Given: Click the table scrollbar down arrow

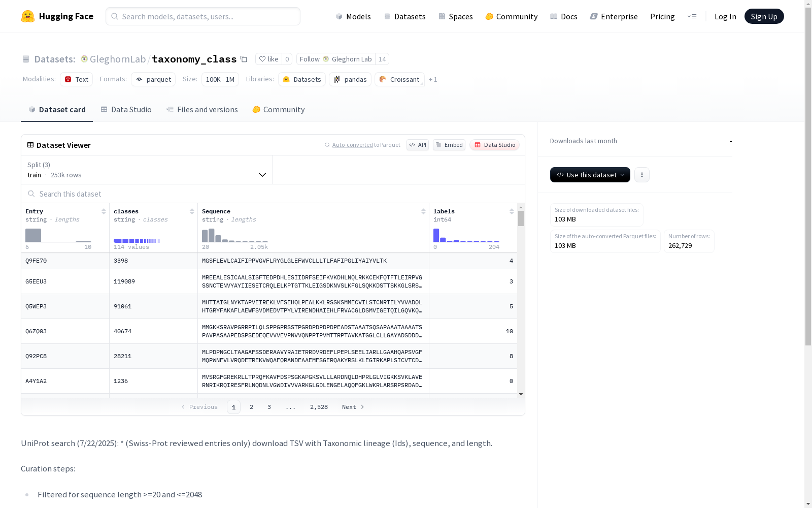Looking at the screenshot, I should coord(521,394).
